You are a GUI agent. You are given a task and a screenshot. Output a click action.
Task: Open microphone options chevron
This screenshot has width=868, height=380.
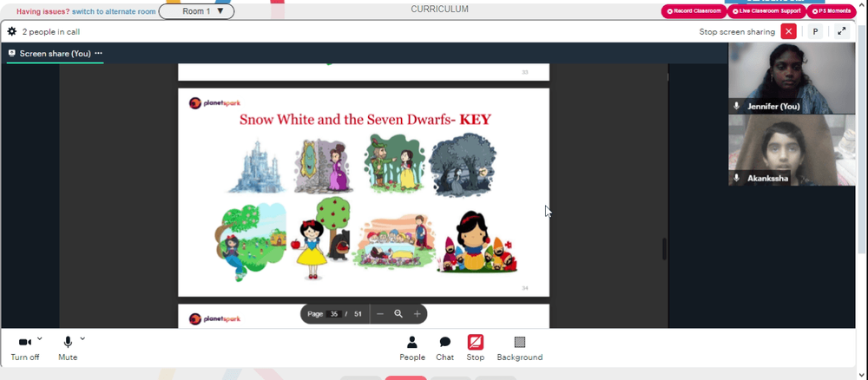tap(82, 338)
